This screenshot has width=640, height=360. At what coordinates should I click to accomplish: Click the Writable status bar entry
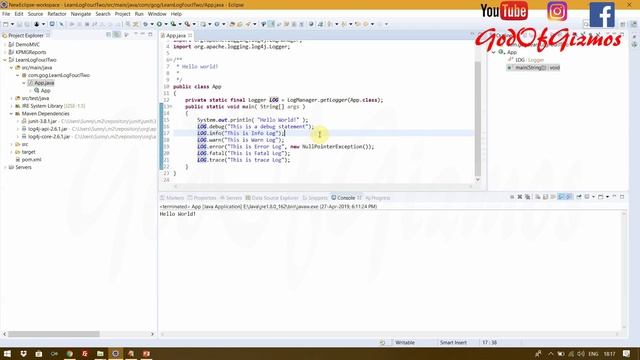[405, 343]
